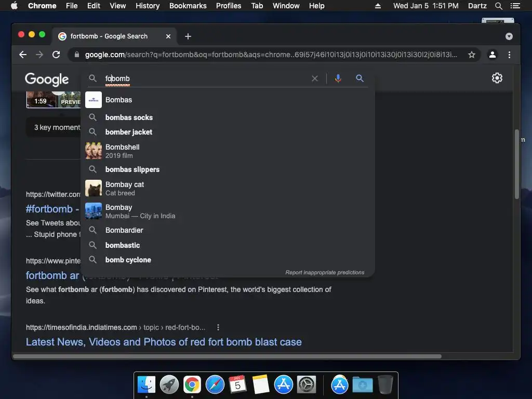This screenshot has width=532, height=399.
Task: Open Chrome's three-dot menu
Action: [x=509, y=55]
